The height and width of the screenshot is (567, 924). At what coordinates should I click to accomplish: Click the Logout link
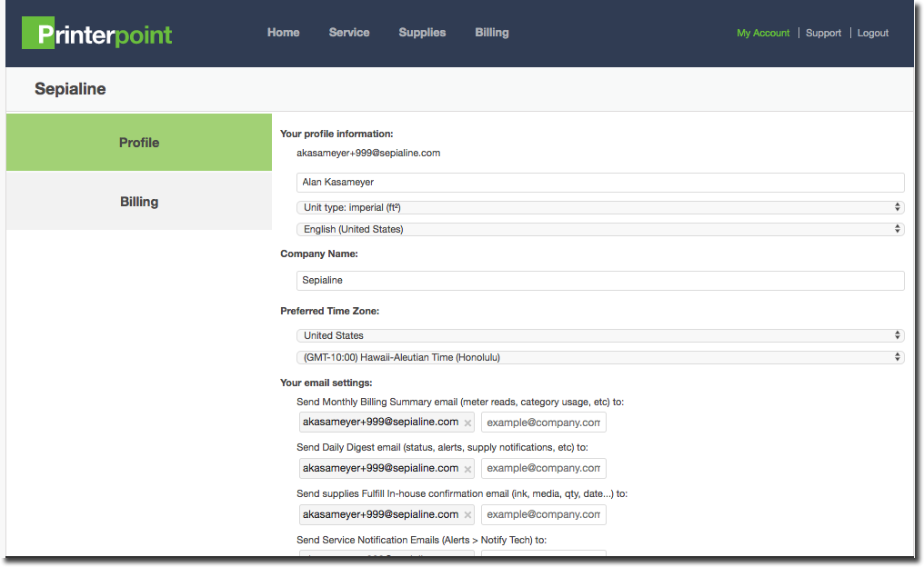click(873, 33)
